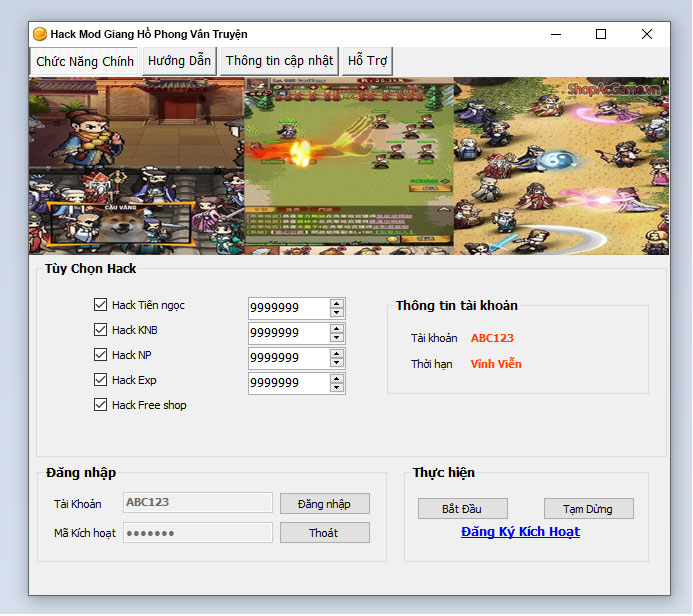
Task: Open the Hướng Dẫn tab
Action: tap(179, 61)
